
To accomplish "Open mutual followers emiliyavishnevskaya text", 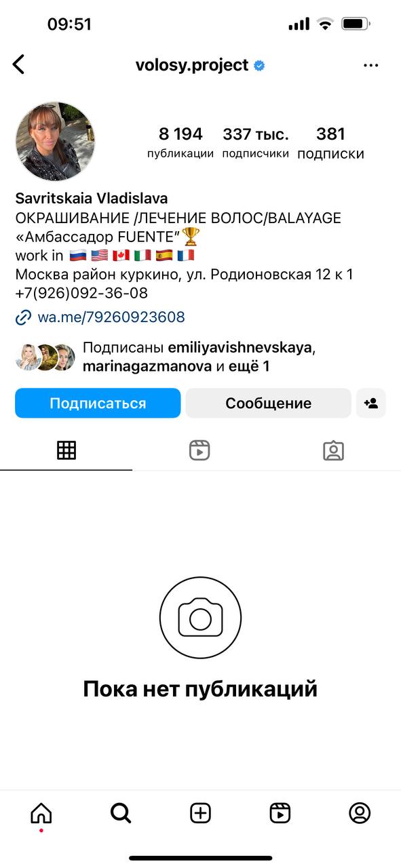I will pyautogui.click(x=240, y=348).
